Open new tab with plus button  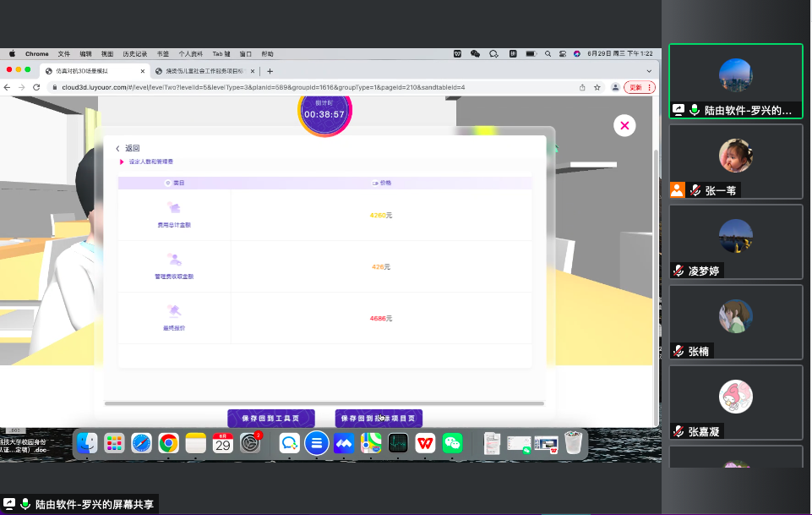pos(270,71)
